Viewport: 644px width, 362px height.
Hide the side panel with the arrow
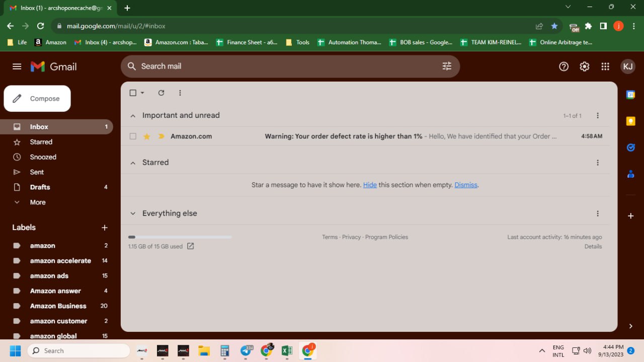630,326
